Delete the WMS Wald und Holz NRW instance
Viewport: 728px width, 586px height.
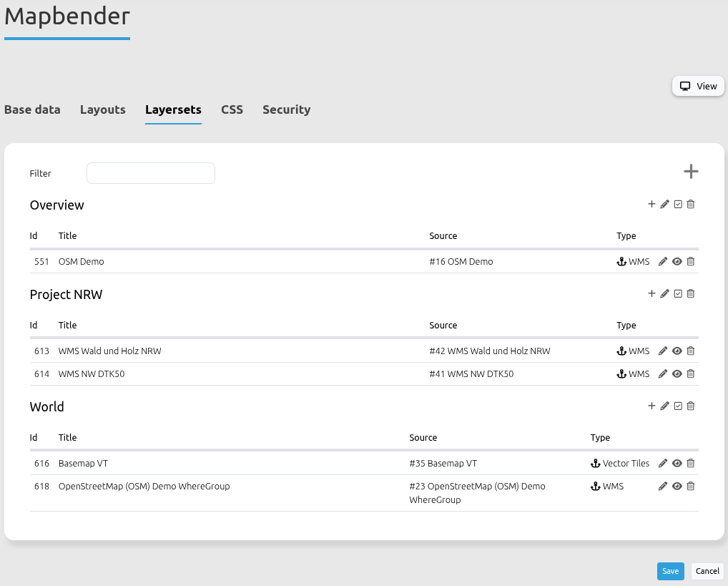[x=691, y=351]
